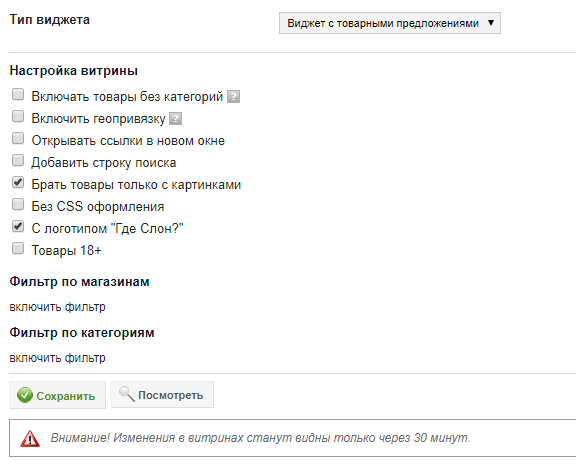This screenshot has width=576, height=472.
Task: Click the Посмотреть button
Action: 162,394
